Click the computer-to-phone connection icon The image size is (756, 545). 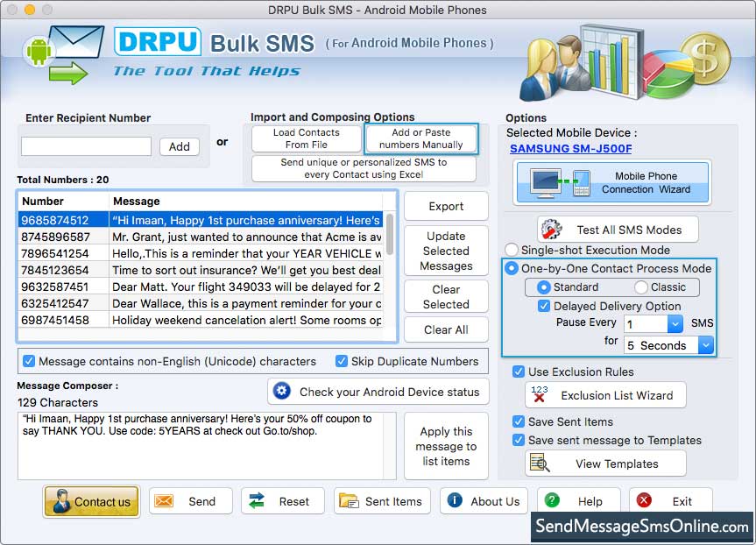coord(559,183)
